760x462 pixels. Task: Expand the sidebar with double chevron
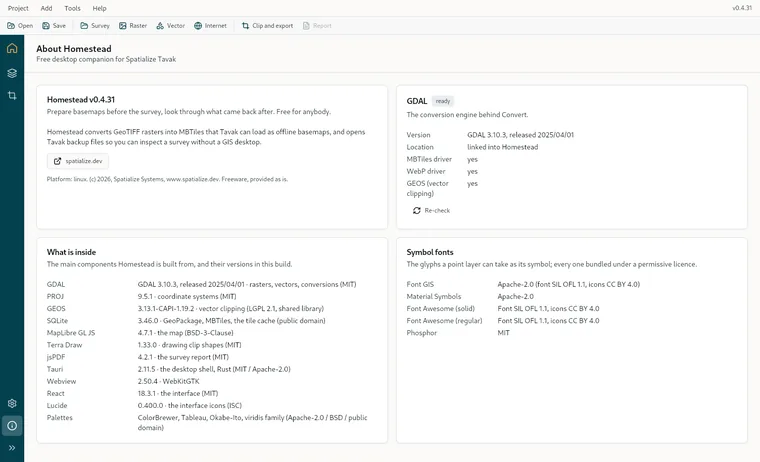12,448
